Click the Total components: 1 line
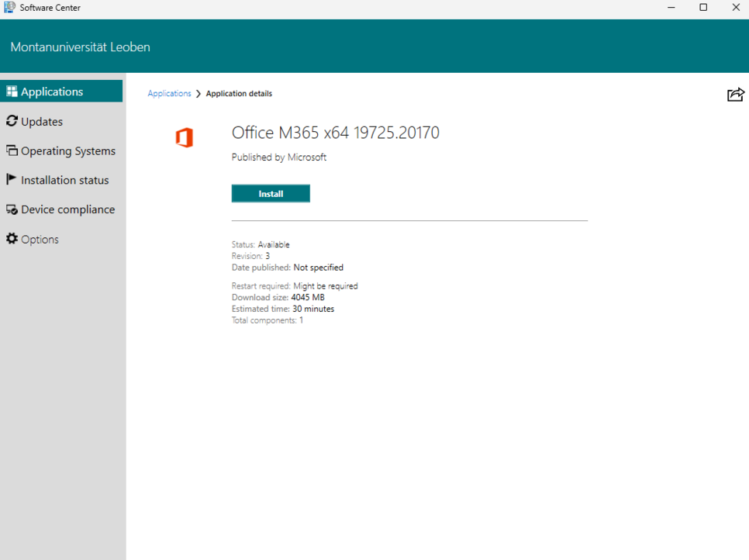 267,320
